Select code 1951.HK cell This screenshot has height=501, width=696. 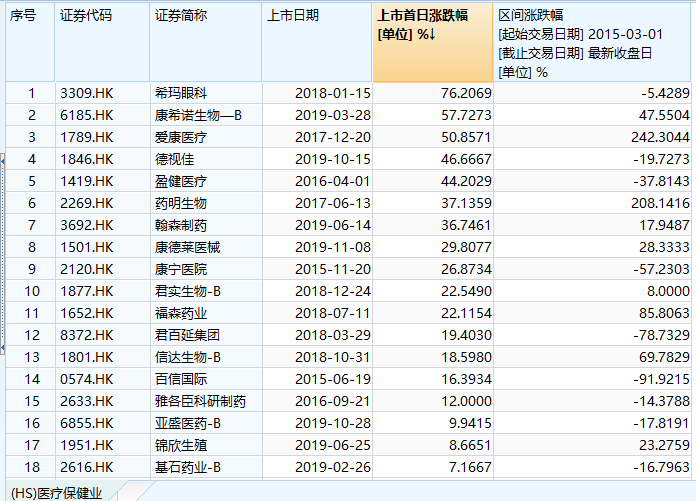[x=103, y=445]
